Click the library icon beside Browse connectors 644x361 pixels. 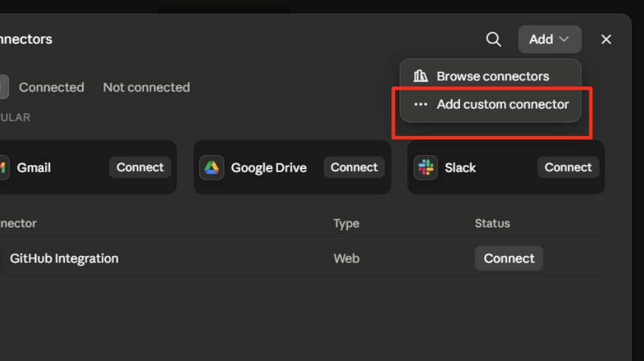(421, 76)
